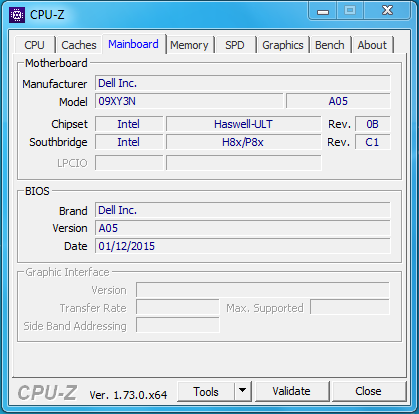
Task: Click the Chipset vendor Intel field
Action: click(x=129, y=124)
